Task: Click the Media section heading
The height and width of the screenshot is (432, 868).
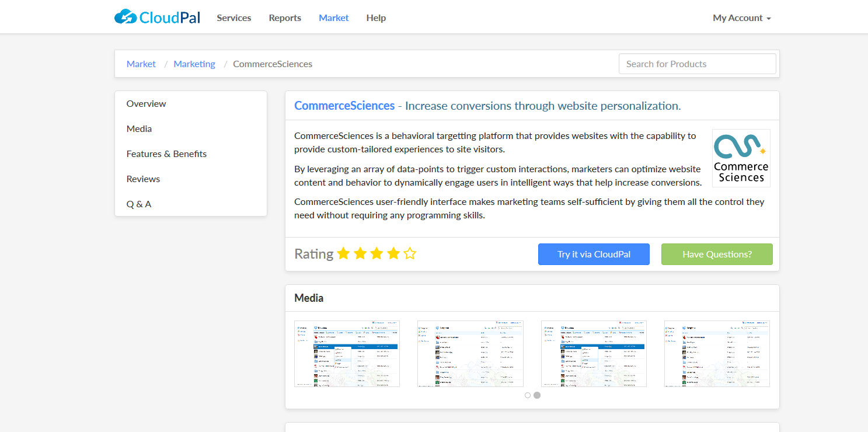Action: tap(309, 298)
